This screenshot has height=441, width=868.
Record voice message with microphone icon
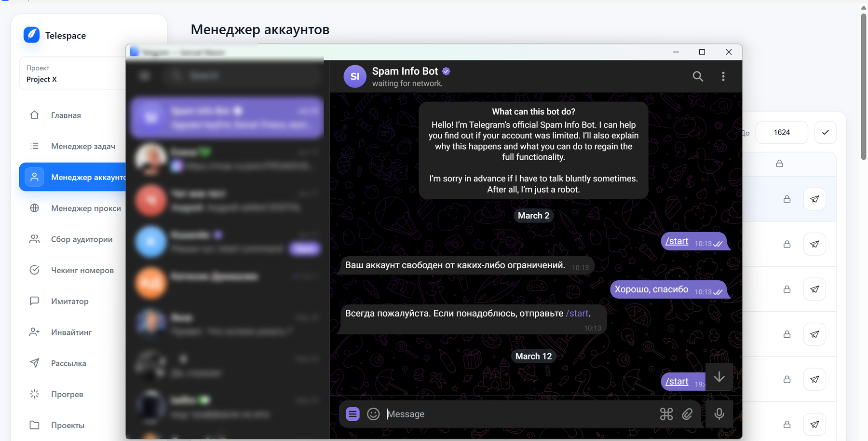pyautogui.click(x=719, y=414)
